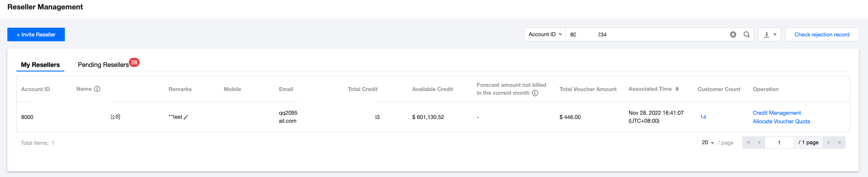This screenshot has width=868, height=177.
Task: Click the forecast amount info icon
Action: click(535, 93)
